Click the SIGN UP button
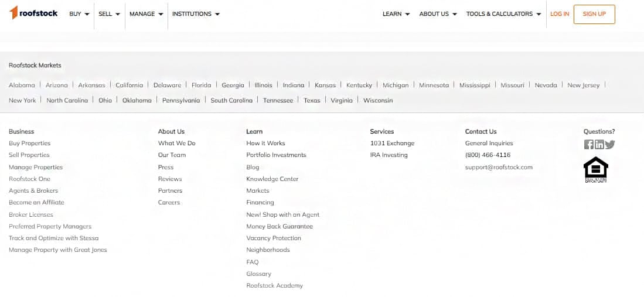 (594, 14)
